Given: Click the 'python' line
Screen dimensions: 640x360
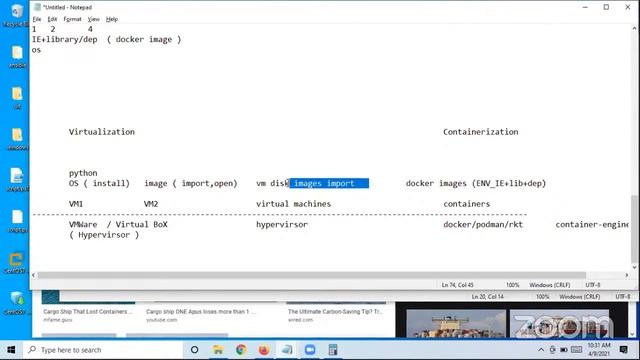Looking at the screenshot, I should [83, 173].
